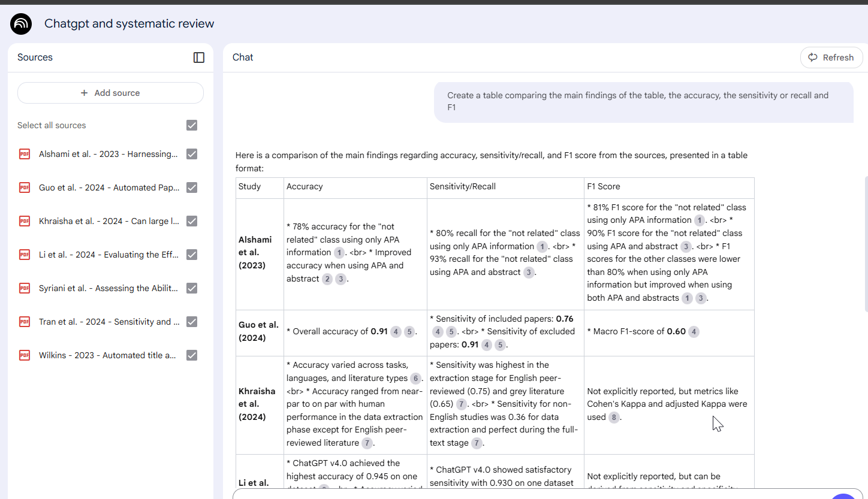
Task: Open citation 4 in Guo accuracy cell
Action: pyautogui.click(x=396, y=331)
